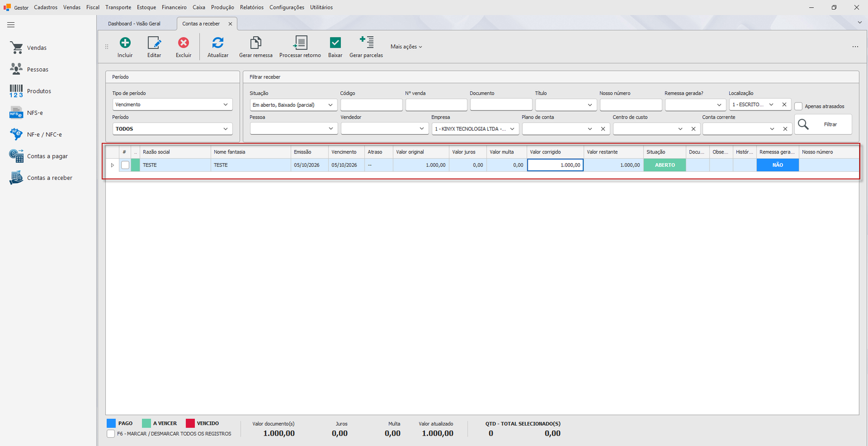Close the Contas a receber tab

230,24
